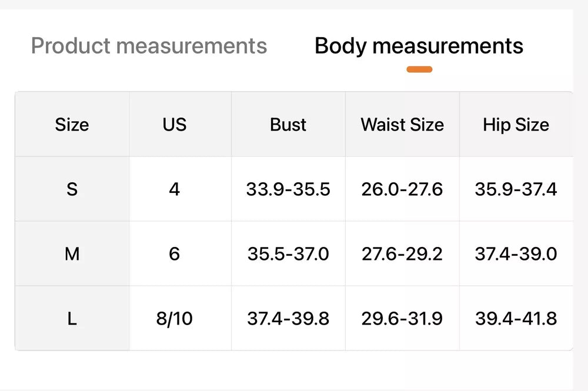Click hip value 39.4-41.8
The image size is (588, 391).
(516, 319)
